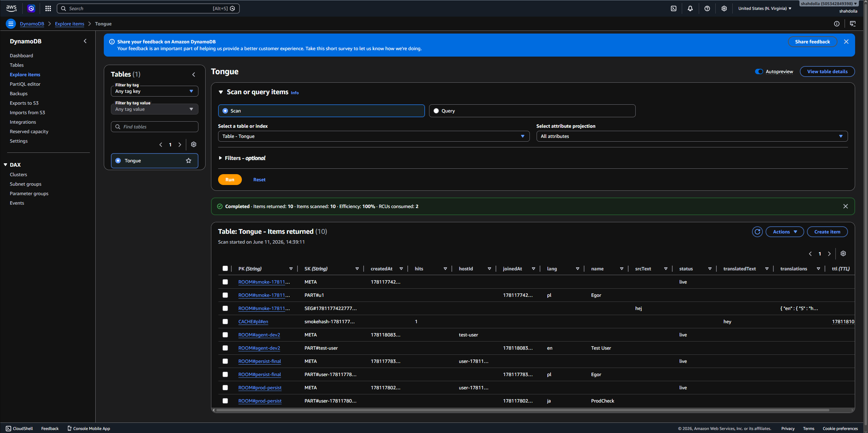Click the Create item button

(827, 232)
